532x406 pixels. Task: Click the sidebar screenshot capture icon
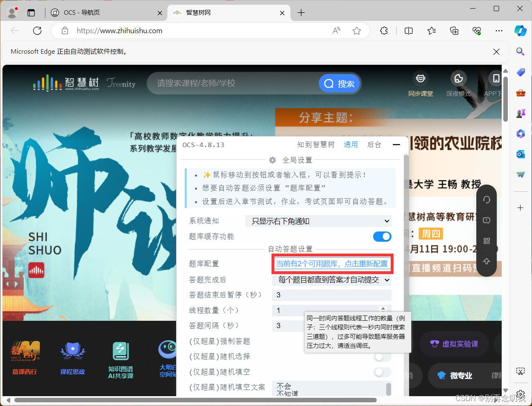point(521,372)
